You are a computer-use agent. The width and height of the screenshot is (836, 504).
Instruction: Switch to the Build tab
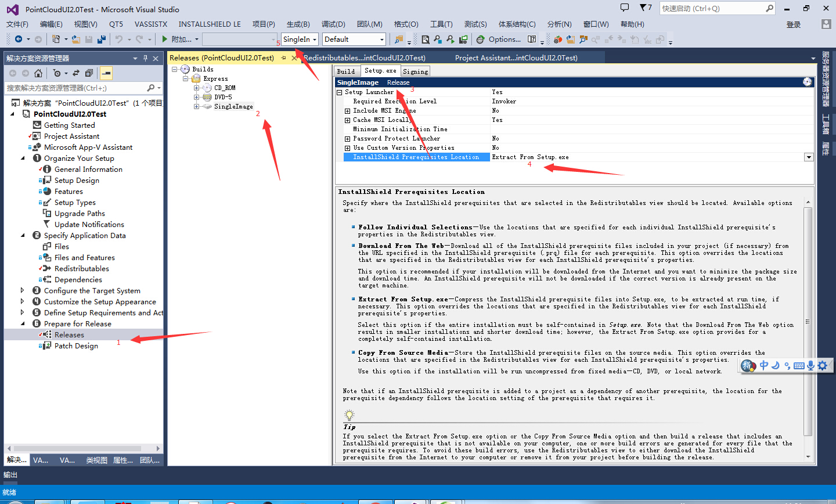point(346,71)
